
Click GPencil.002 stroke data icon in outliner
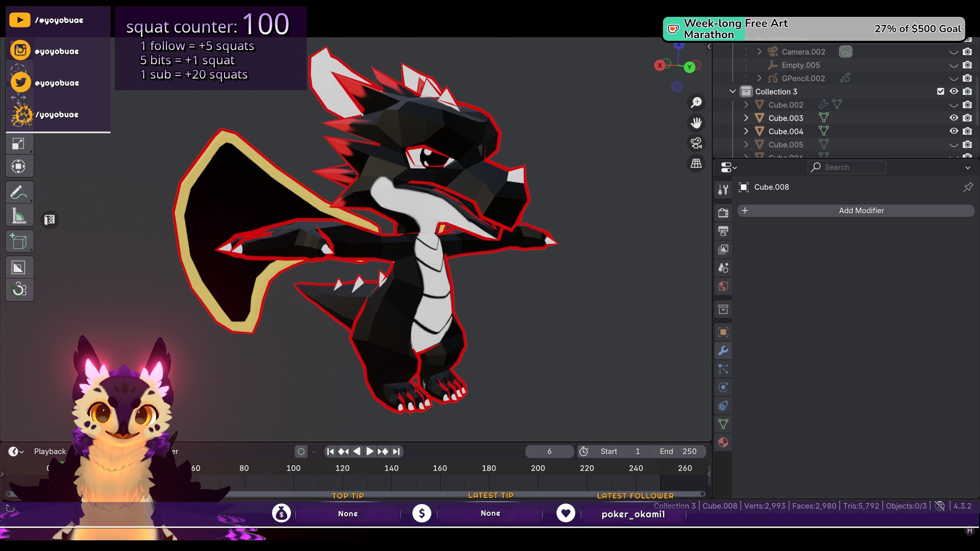coord(845,78)
